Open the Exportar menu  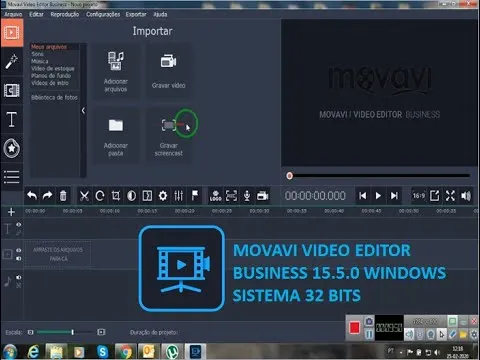tap(136, 14)
